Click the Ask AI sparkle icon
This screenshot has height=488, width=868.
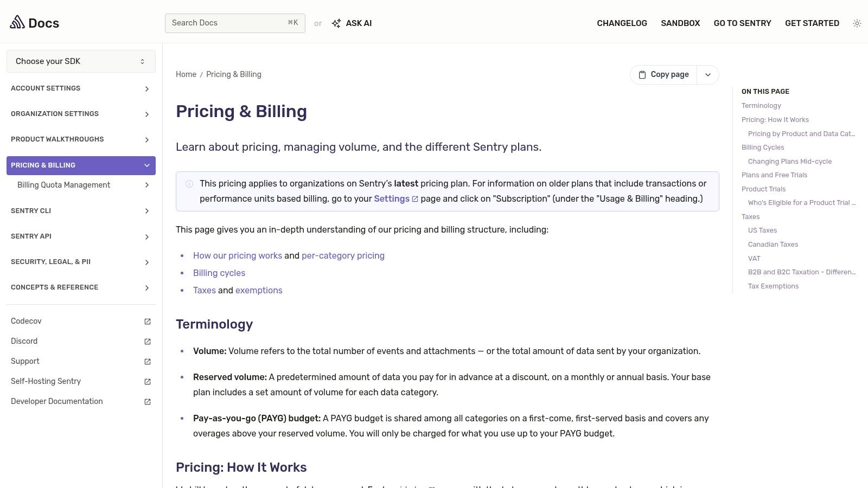[x=336, y=23]
